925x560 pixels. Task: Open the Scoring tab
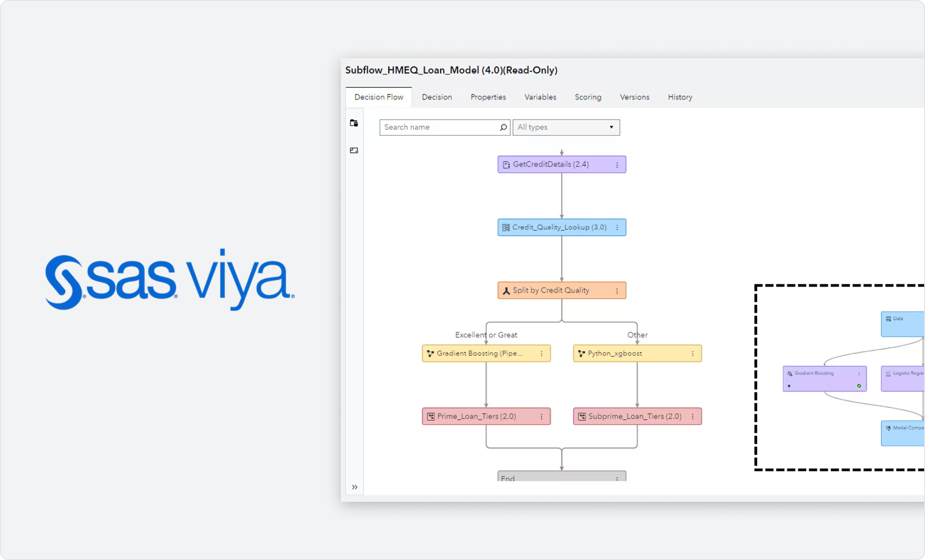pyautogui.click(x=588, y=97)
